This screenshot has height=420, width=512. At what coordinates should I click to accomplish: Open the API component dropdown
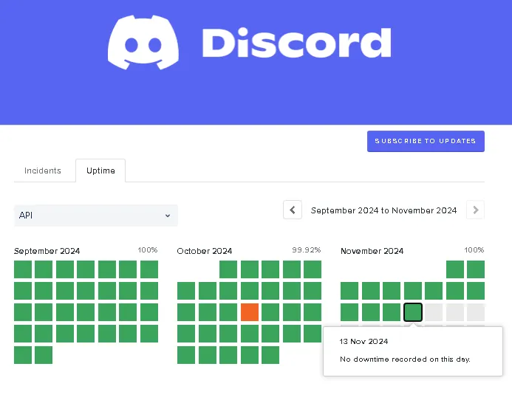pos(95,216)
